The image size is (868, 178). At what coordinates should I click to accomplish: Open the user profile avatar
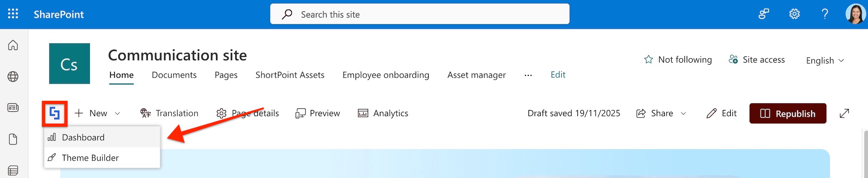(x=855, y=14)
